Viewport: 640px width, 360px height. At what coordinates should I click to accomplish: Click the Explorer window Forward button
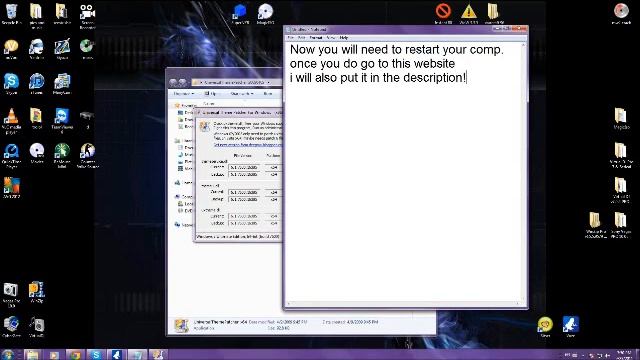pyautogui.click(x=182, y=82)
